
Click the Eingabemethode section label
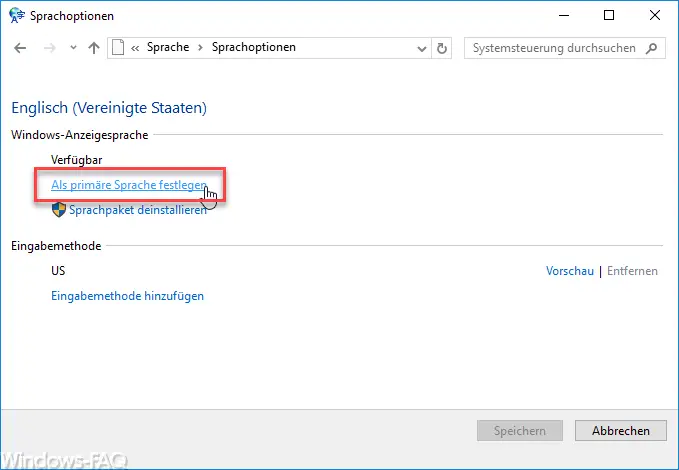tap(56, 246)
